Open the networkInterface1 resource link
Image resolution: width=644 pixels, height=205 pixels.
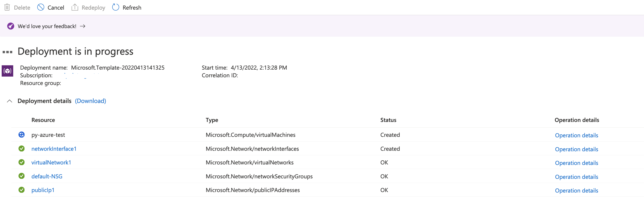coord(54,149)
